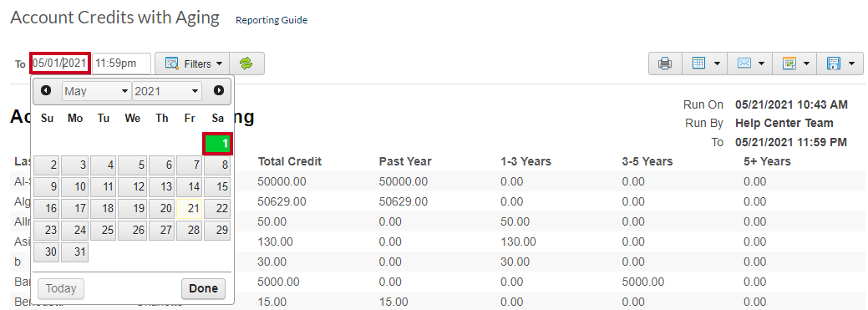
Task: Click the Today button in datepicker
Action: pos(61,288)
